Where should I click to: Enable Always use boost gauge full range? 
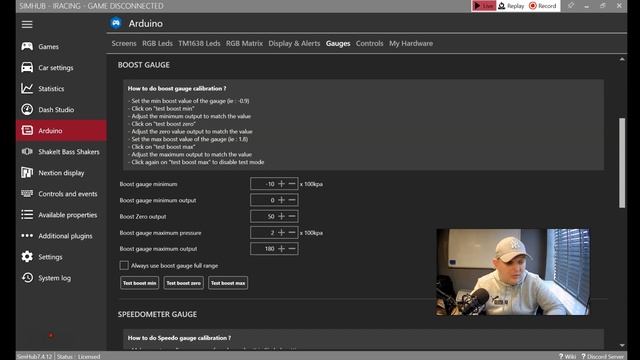pos(124,266)
